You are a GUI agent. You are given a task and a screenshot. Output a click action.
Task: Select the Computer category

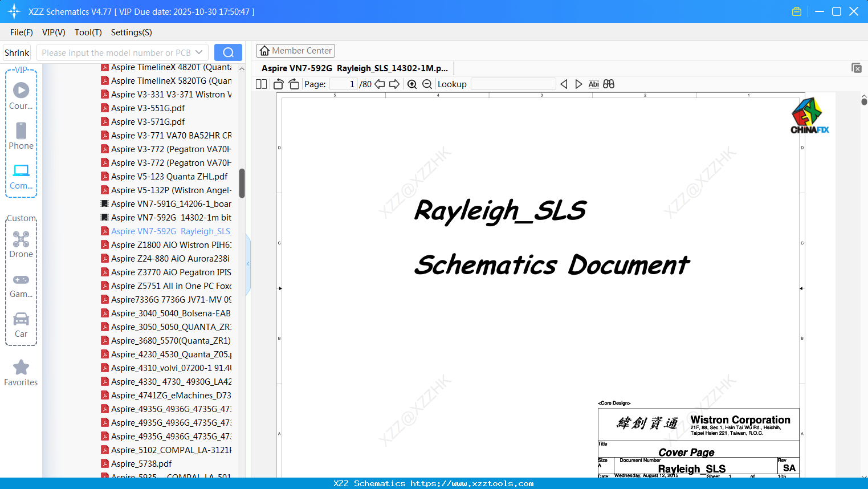click(21, 177)
